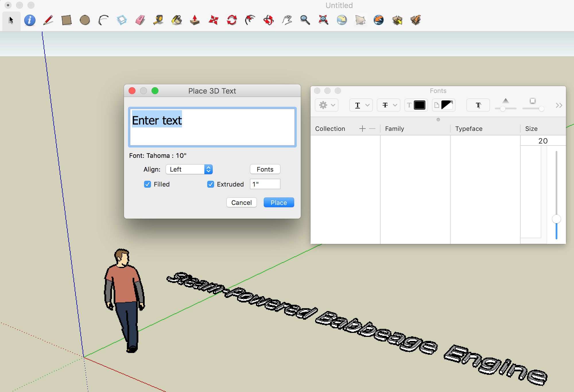The image size is (574, 392).
Task: Activate the Tape Measure tool
Action: tap(158, 20)
